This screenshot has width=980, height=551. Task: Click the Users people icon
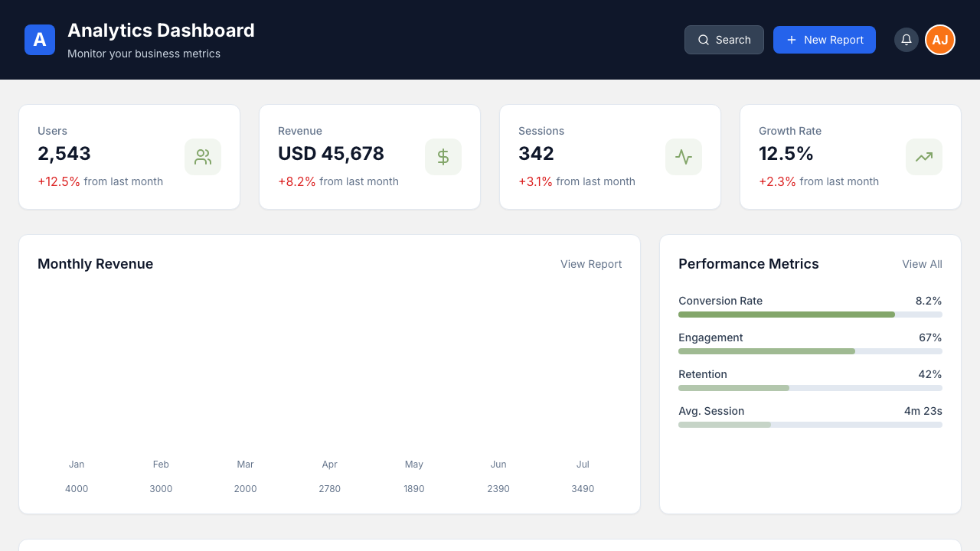click(203, 157)
